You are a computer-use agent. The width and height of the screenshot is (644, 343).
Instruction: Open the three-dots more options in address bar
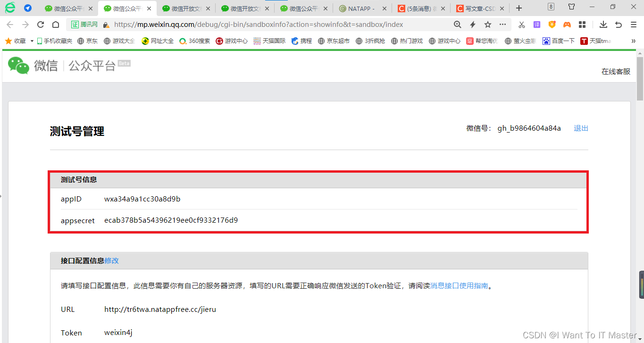point(503,25)
